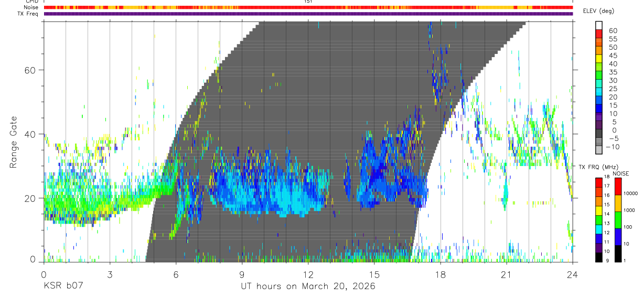Click x-axis hour tick label '21'
Viewport: 644px width, 297px height.
506,274
